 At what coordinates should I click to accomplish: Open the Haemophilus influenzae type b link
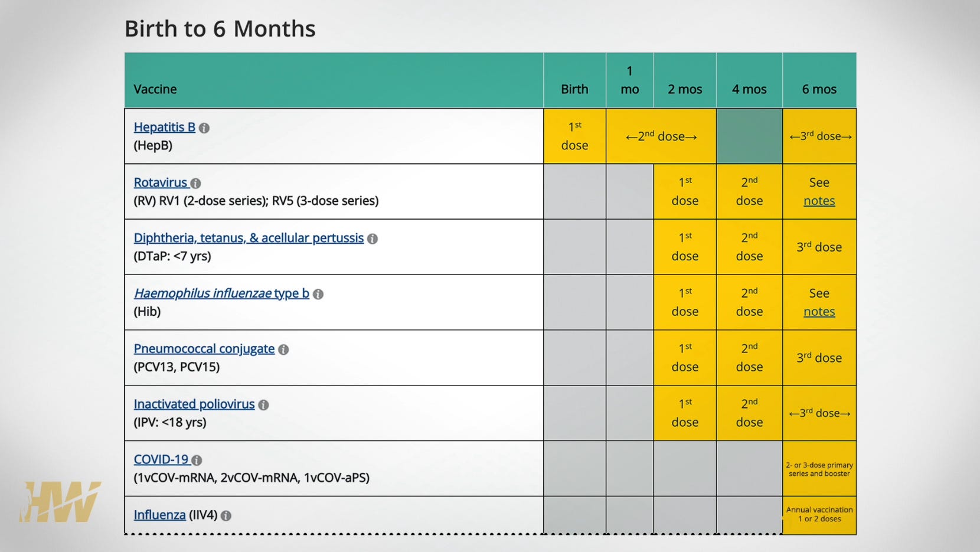pyautogui.click(x=221, y=293)
